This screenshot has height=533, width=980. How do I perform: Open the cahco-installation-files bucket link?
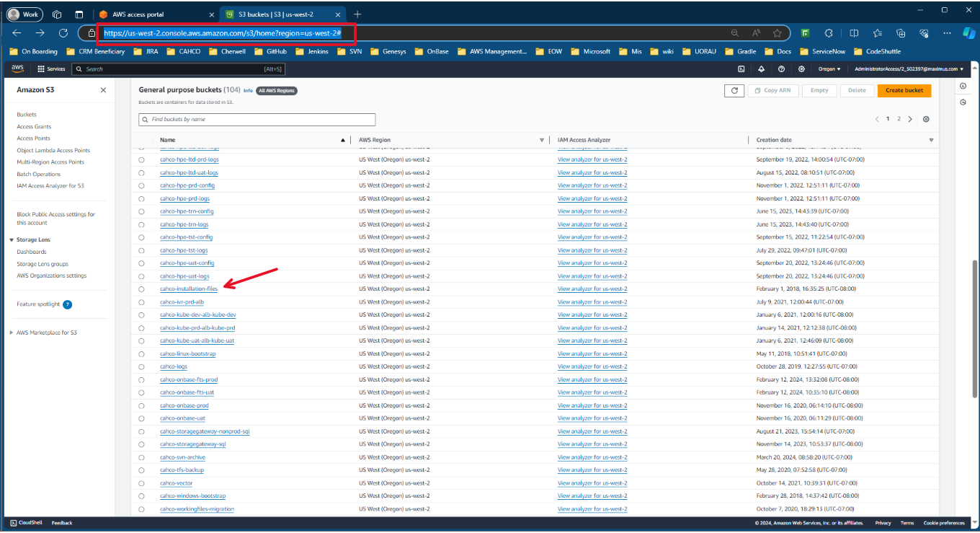click(x=189, y=289)
